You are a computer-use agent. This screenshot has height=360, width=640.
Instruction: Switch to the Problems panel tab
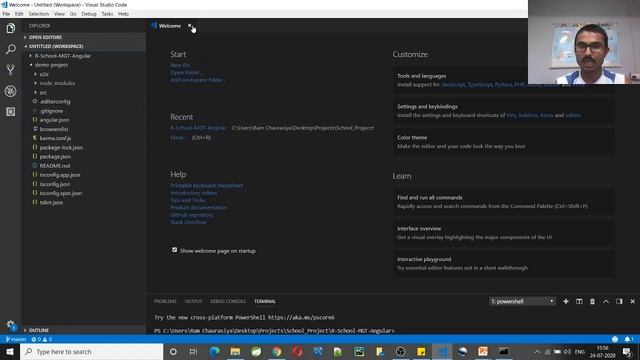(x=165, y=301)
